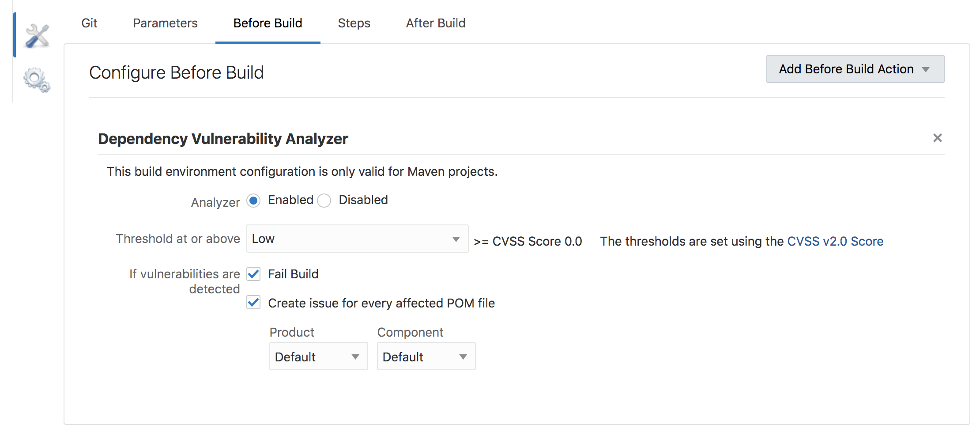Image resolution: width=980 pixels, height=425 pixels.
Task: Switch to the Git tab
Action: click(x=89, y=23)
